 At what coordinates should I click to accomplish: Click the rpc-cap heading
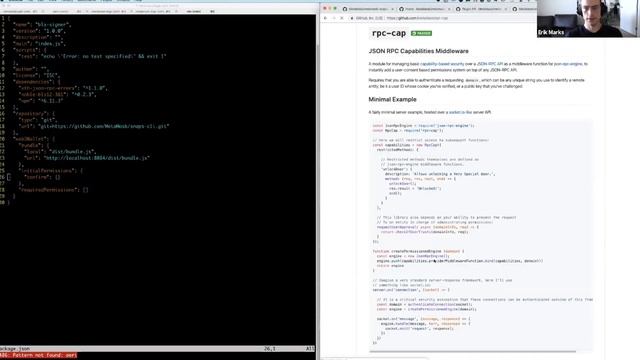389,33
